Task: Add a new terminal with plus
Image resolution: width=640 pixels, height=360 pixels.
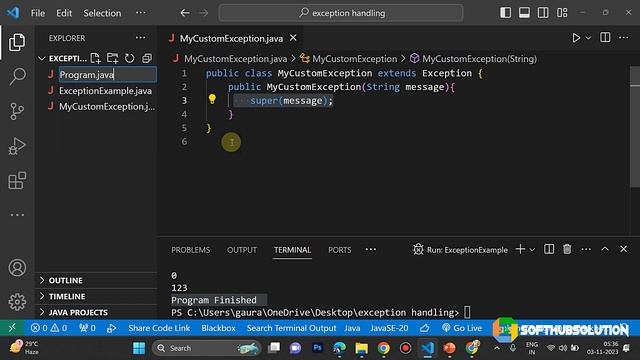Action: 520,249
